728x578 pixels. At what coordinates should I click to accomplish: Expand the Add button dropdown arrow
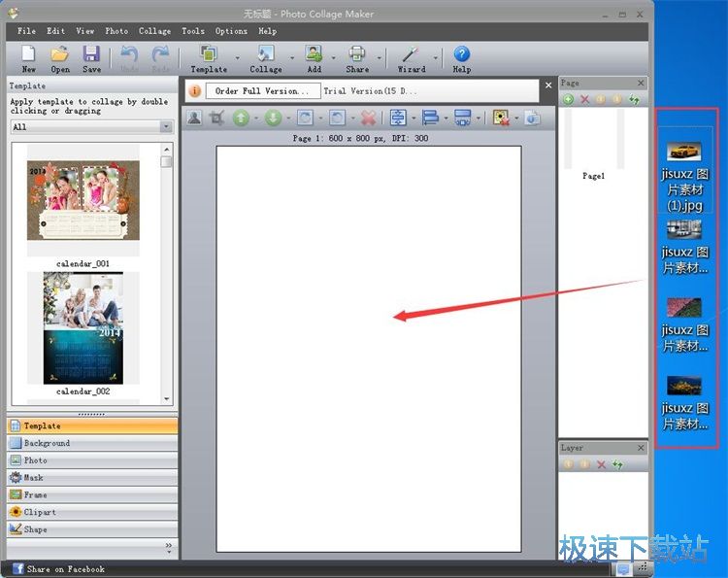pyautogui.click(x=333, y=58)
